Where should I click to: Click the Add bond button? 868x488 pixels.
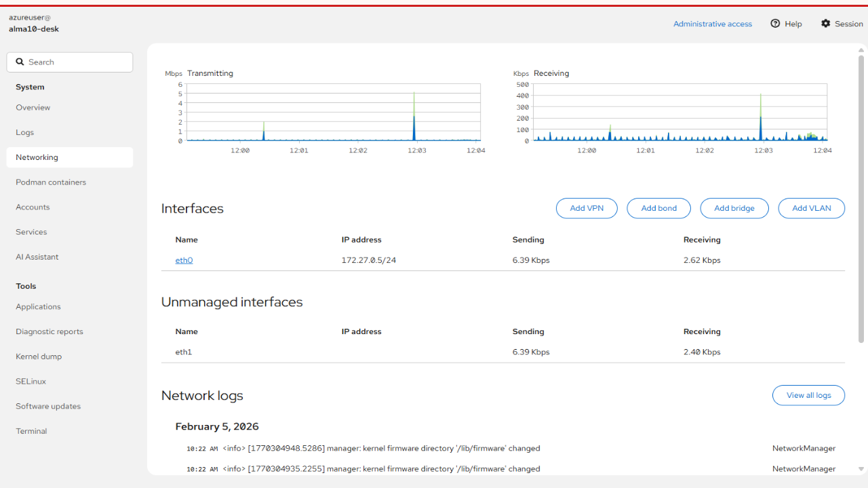659,208
